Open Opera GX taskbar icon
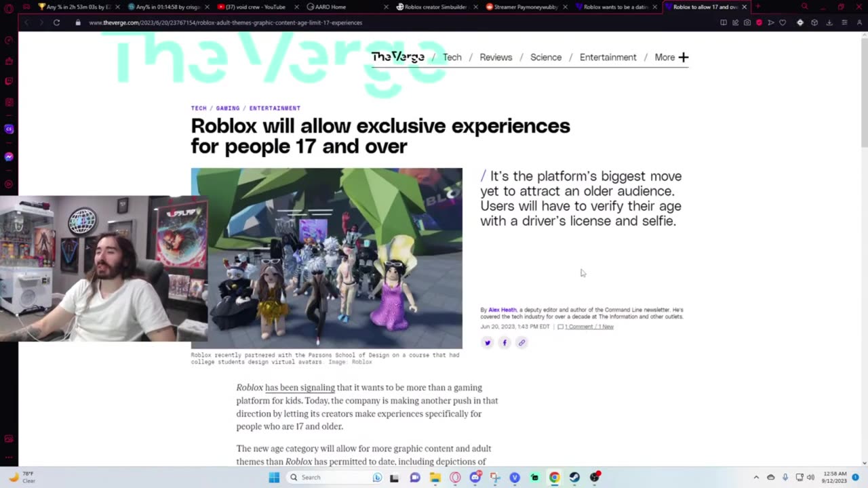 coord(455,477)
